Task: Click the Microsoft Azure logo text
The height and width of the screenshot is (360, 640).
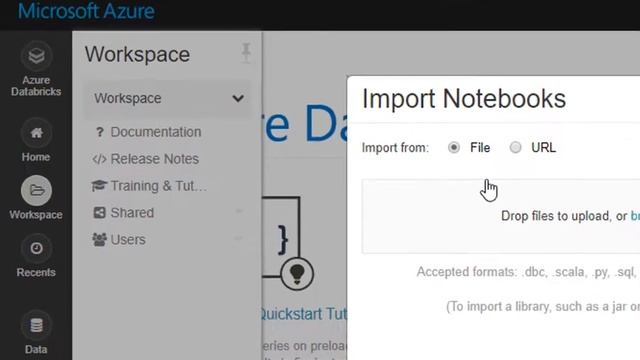Action: 86,11
